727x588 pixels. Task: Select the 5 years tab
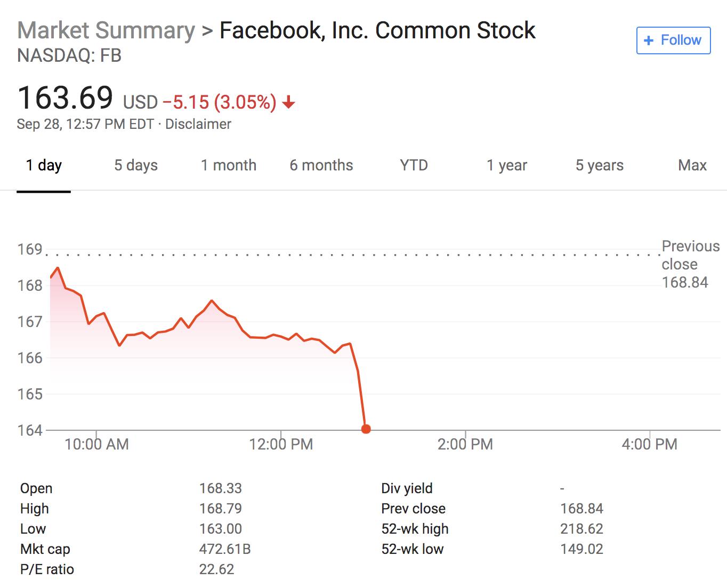point(600,165)
